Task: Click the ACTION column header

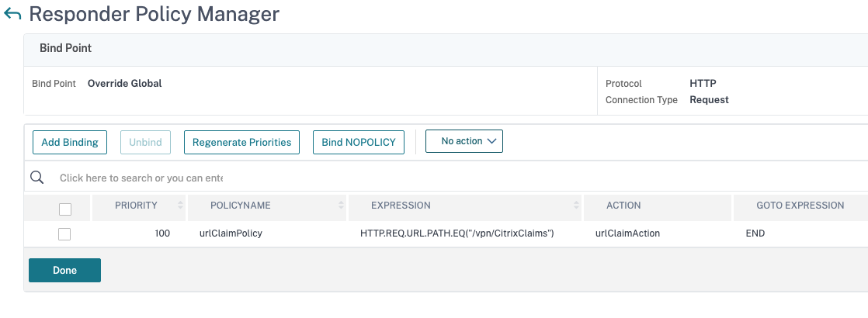Action: [623, 206]
